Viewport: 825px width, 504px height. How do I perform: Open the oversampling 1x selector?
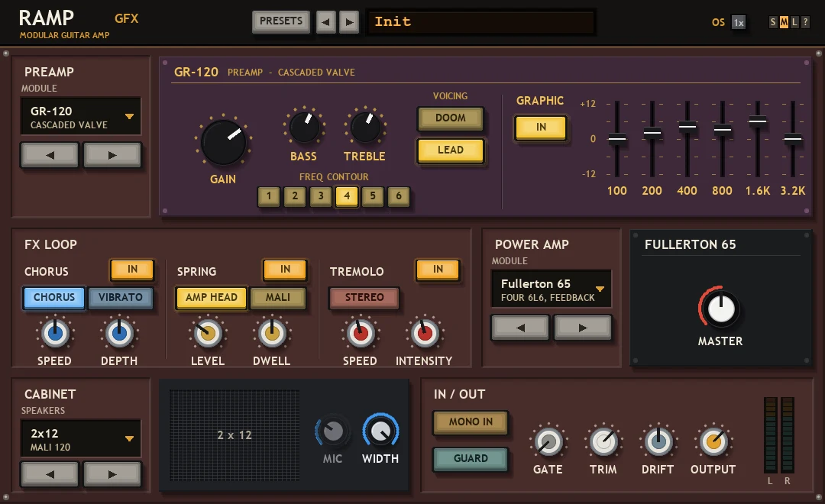[x=739, y=23]
